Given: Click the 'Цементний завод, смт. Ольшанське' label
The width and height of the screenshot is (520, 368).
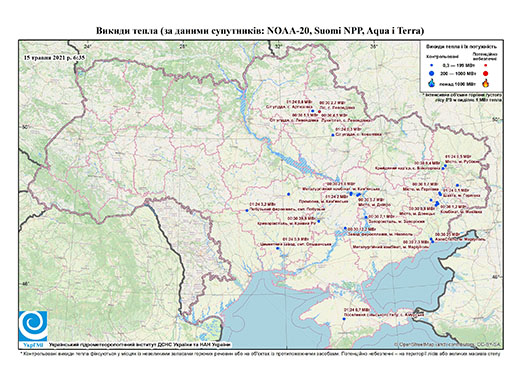Looking at the screenshot, I should point(295,244).
